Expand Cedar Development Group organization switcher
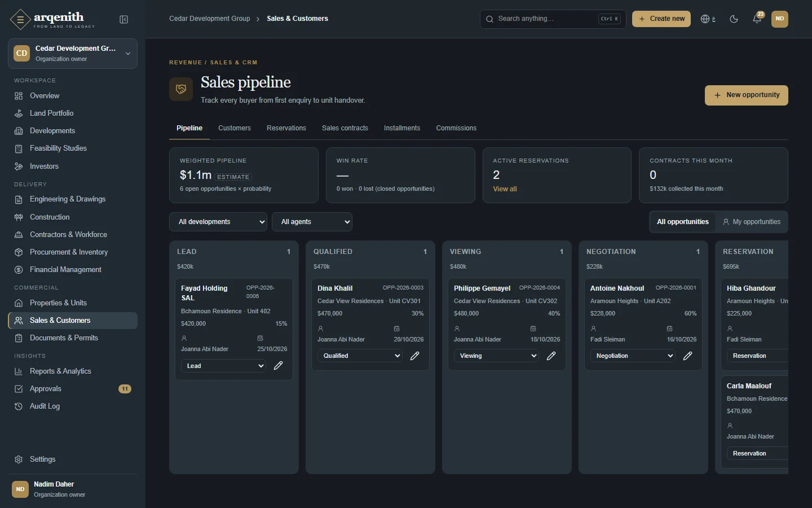Viewport: 812px width, 508px height. tap(73, 54)
